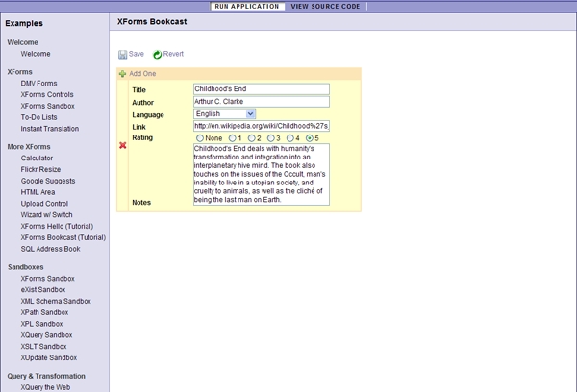Open Calculator example
The image size is (577, 392).
point(37,159)
